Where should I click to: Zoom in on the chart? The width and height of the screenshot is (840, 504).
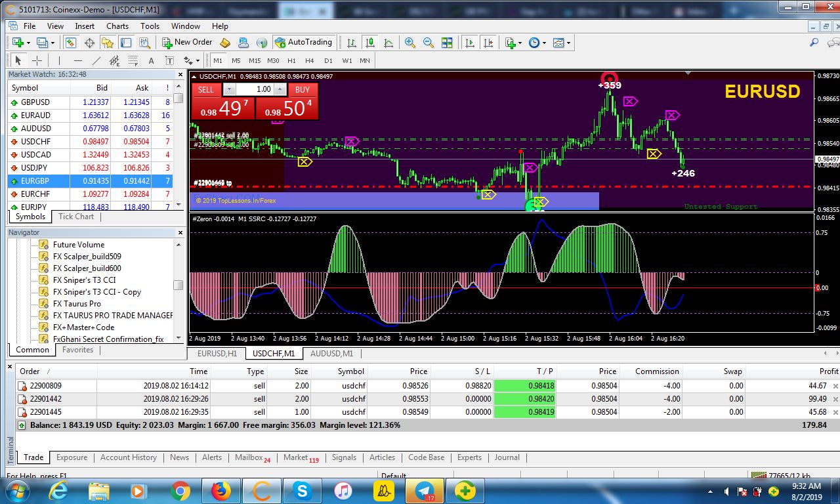pyautogui.click(x=410, y=43)
